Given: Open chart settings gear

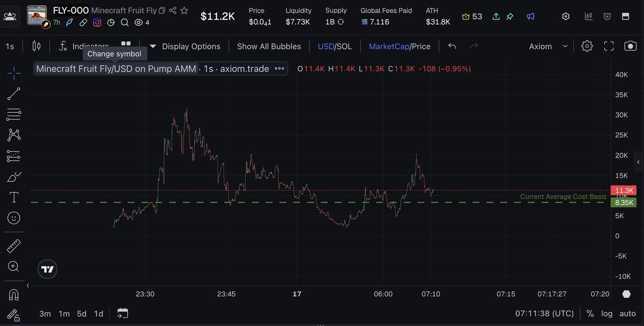Looking at the screenshot, I should pyautogui.click(x=587, y=46).
